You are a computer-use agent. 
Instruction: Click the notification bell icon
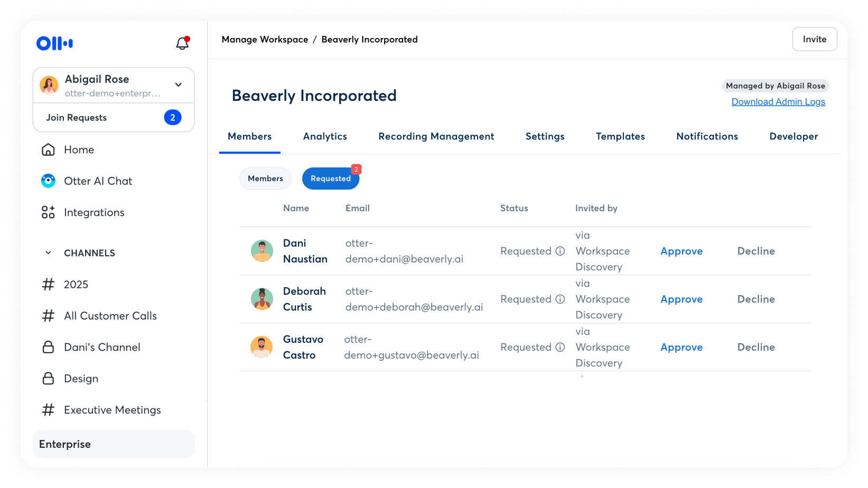click(x=182, y=43)
